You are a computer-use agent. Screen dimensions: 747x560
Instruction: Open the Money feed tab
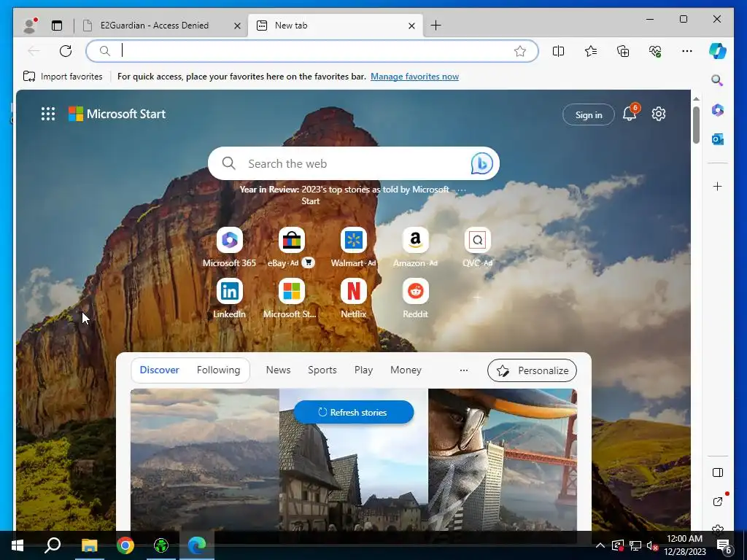pyautogui.click(x=406, y=370)
